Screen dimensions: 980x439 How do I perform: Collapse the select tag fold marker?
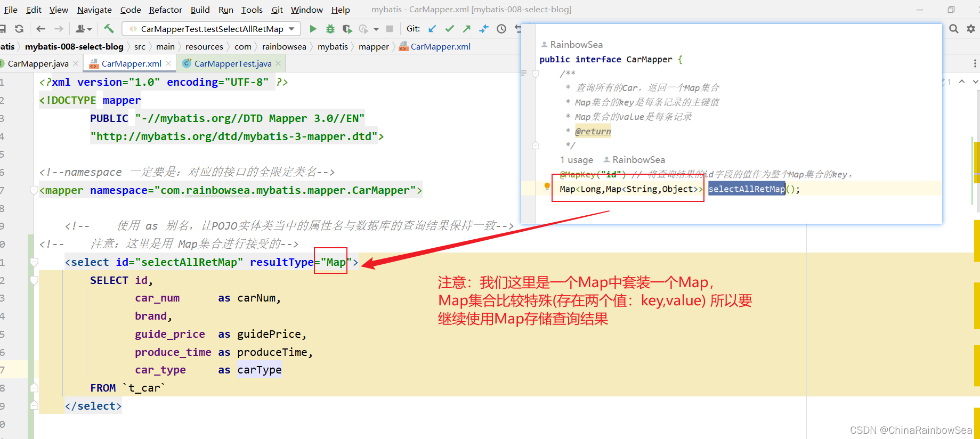click(34, 262)
